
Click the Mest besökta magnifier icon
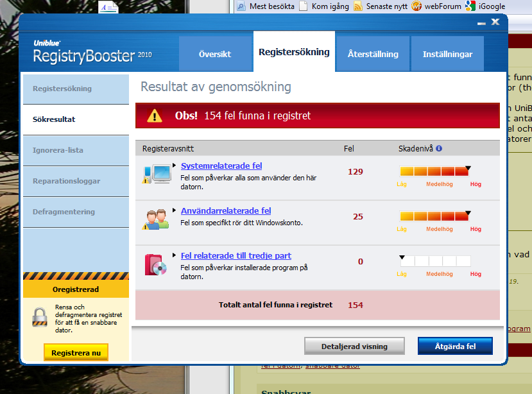pos(241,6)
